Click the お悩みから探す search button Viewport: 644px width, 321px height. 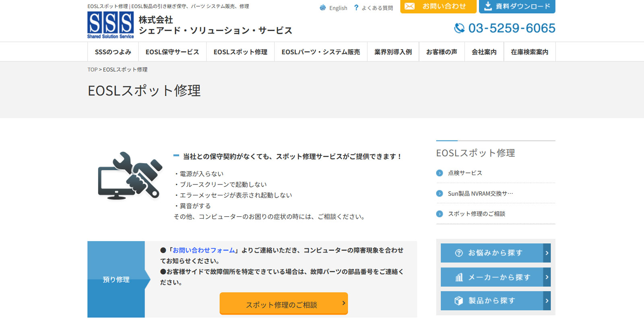[495, 253]
